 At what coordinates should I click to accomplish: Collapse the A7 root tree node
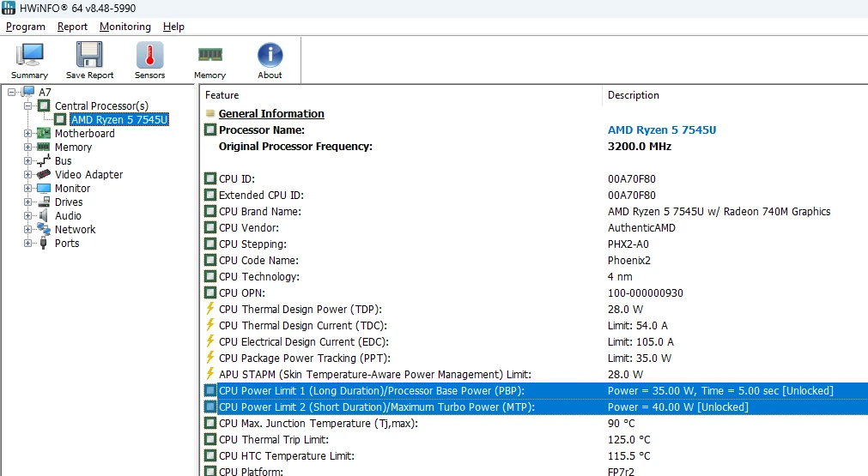click(x=12, y=92)
